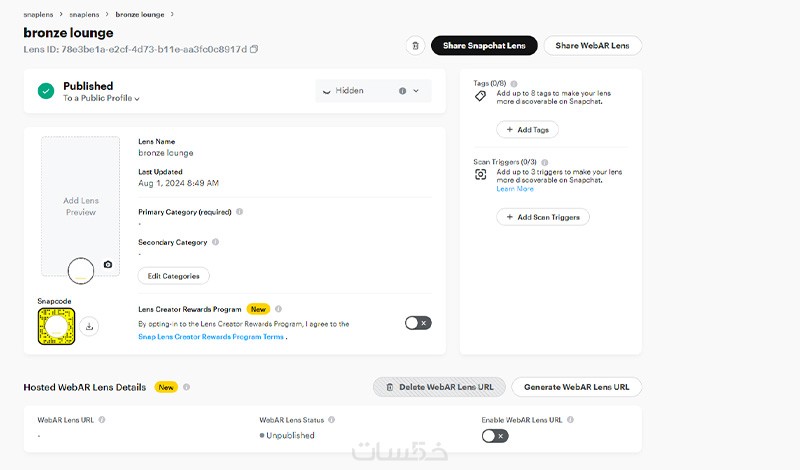This screenshot has width=800, height=470.
Task: Click the Add Lens Preview area
Action: click(x=81, y=206)
